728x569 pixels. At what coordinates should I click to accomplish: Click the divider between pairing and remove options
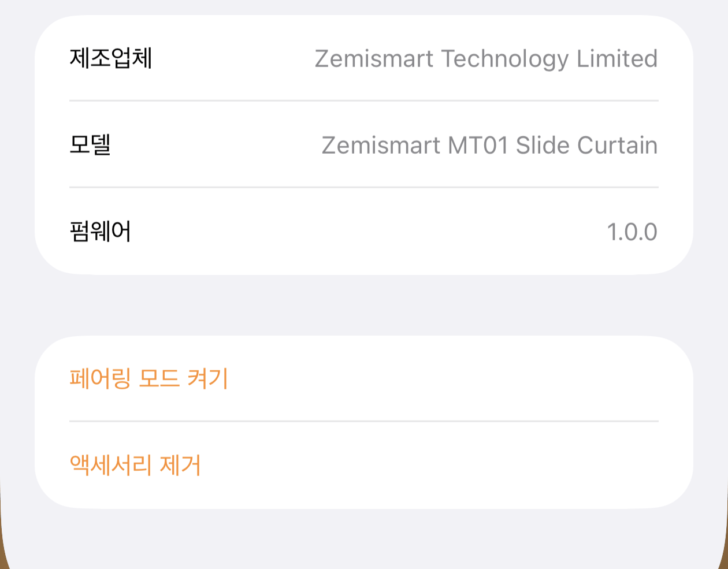[364, 422]
